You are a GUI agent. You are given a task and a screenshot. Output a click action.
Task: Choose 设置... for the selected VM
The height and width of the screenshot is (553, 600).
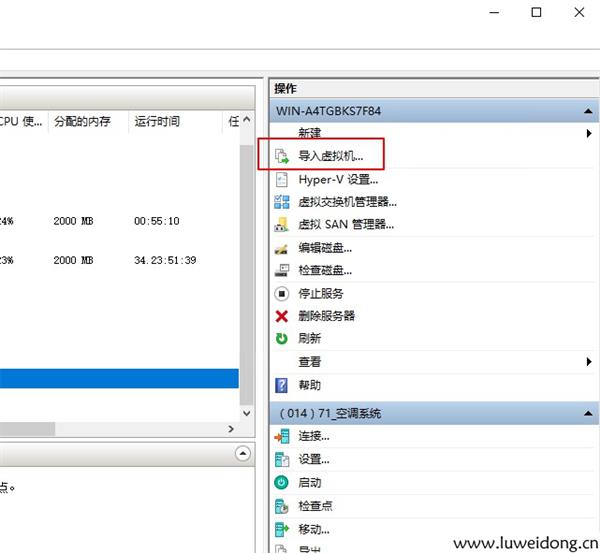pos(313,459)
